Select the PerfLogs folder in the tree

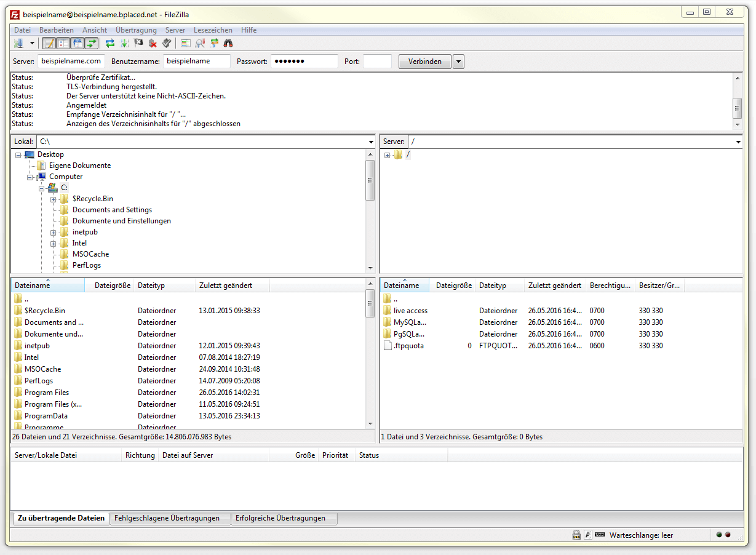[87, 265]
